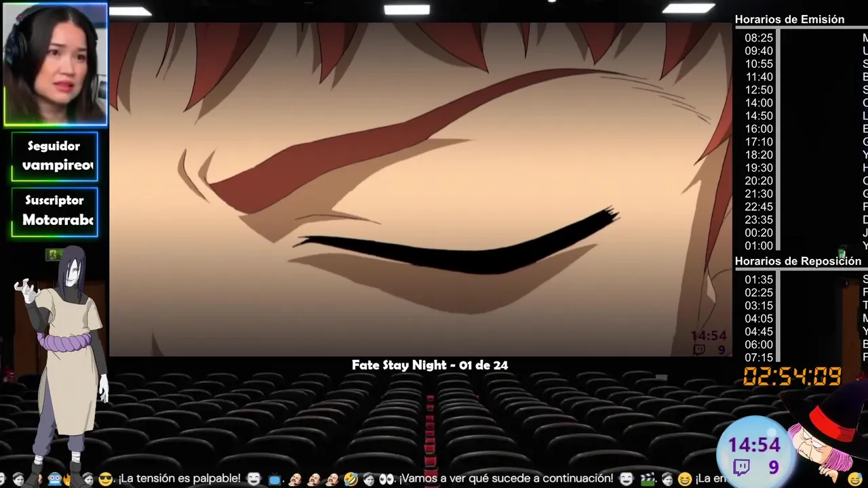Click the 14:50 schedule time
This screenshot has width=868, height=488.
click(759, 116)
